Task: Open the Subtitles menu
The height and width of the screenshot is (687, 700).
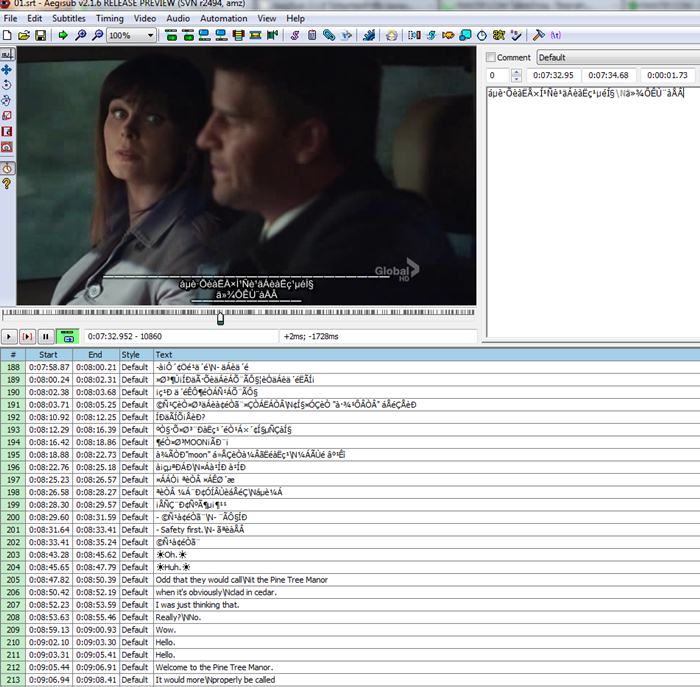Action: pos(69,18)
